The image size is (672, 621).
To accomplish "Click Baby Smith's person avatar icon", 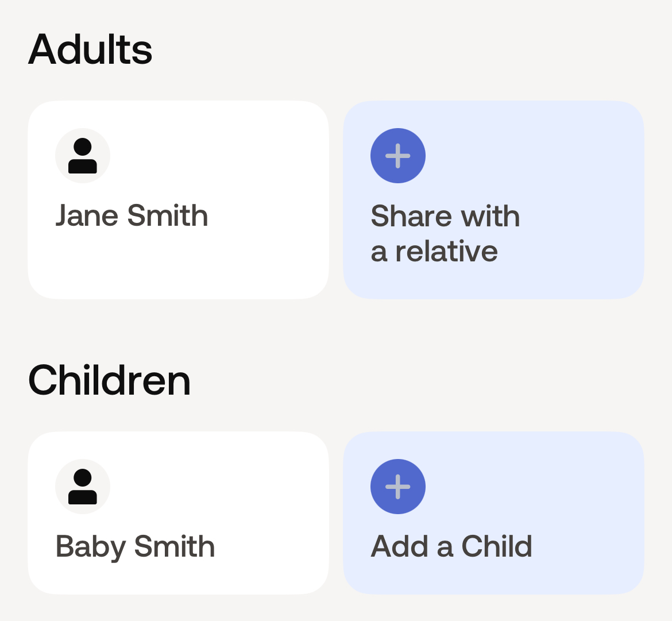I will tap(83, 487).
